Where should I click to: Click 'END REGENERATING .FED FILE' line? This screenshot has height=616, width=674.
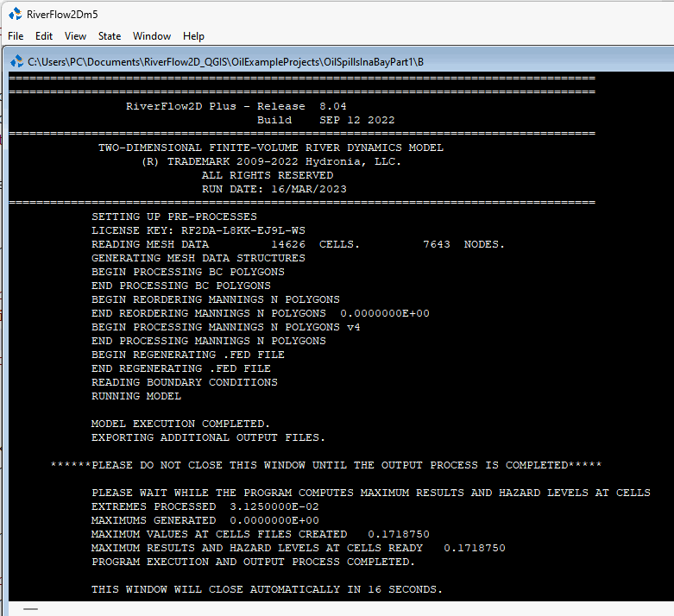(x=181, y=368)
